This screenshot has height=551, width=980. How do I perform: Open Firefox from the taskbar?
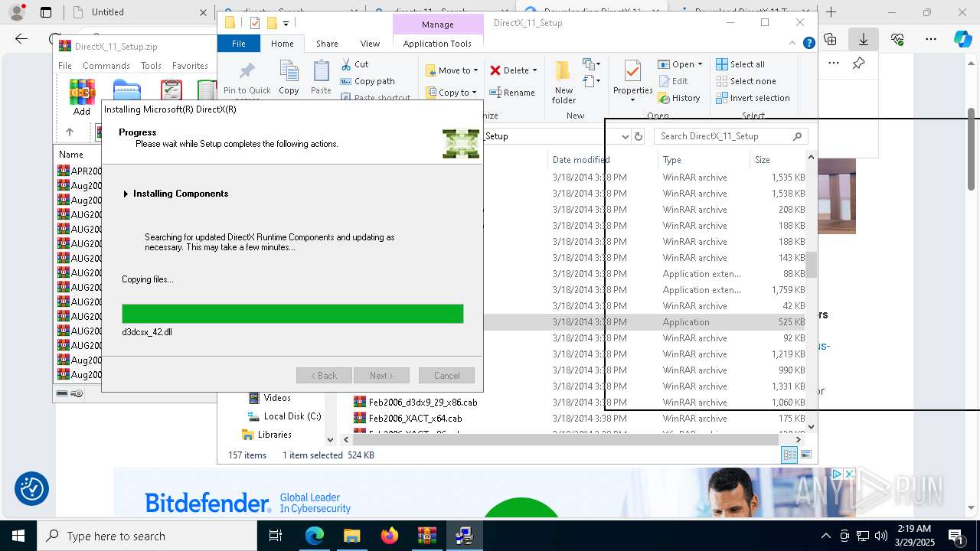point(390,536)
